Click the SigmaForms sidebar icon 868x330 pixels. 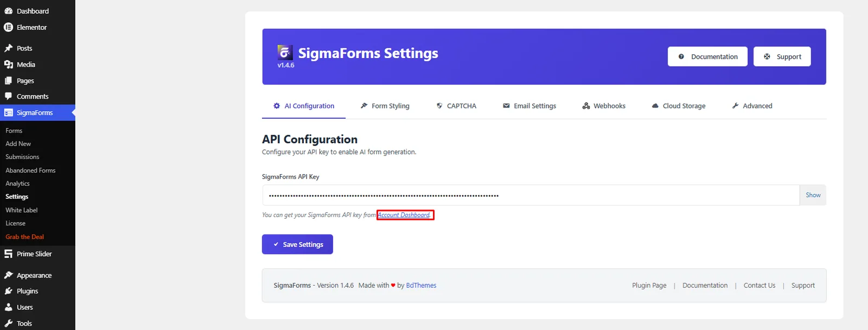(8, 113)
